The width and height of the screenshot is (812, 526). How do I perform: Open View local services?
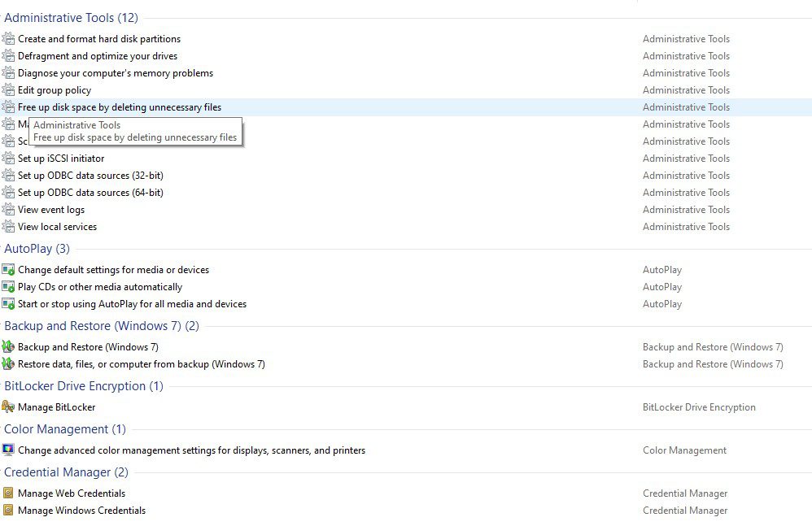tap(58, 227)
